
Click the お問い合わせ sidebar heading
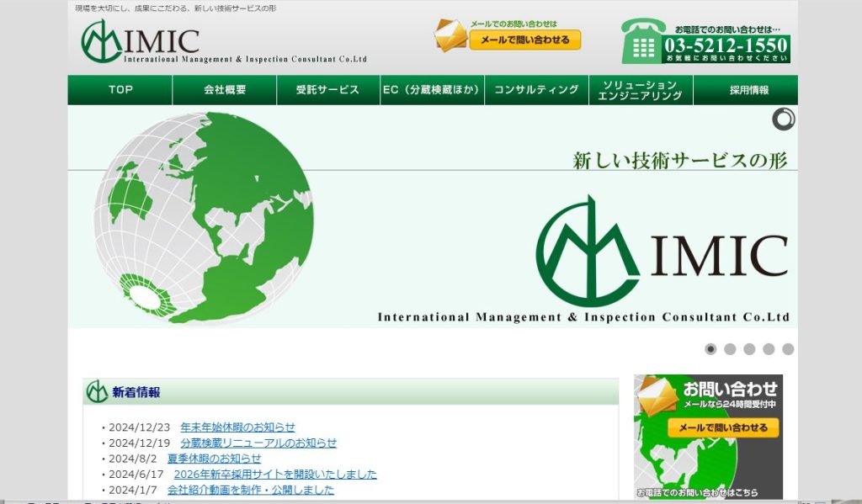click(x=730, y=389)
